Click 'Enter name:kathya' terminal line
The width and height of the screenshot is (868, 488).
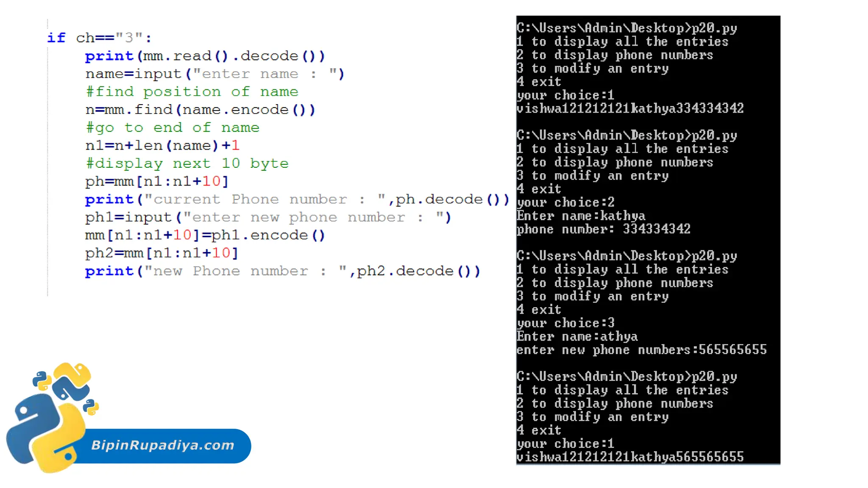(581, 216)
